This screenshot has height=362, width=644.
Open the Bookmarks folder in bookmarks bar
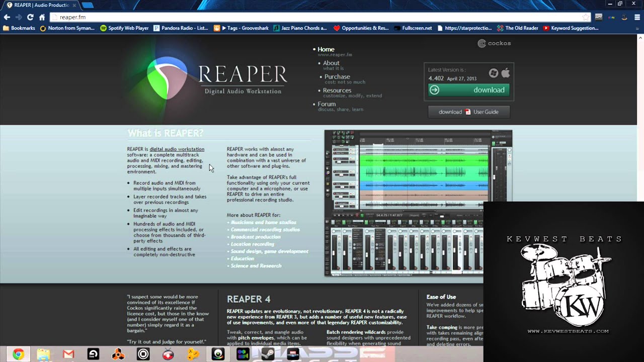(x=19, y=28)
